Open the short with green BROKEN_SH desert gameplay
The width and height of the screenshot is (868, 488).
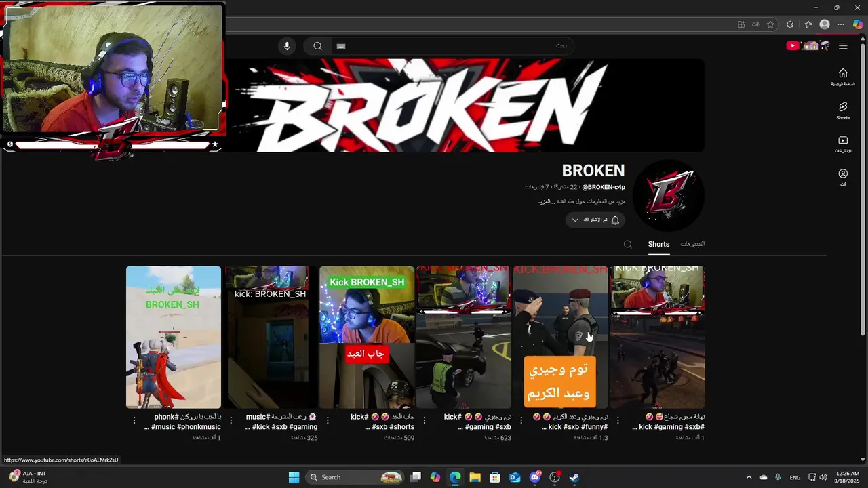(x=174, y=337)
